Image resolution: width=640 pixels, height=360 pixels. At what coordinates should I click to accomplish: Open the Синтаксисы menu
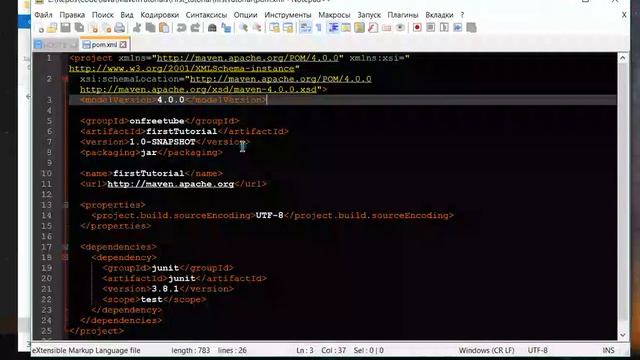[x=206, y=15]
